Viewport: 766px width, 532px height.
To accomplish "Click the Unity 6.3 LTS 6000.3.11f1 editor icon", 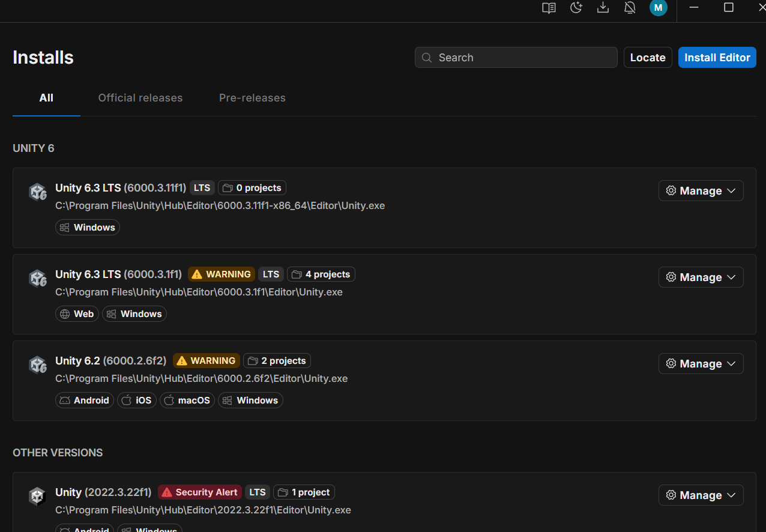I will pos(38,192).
